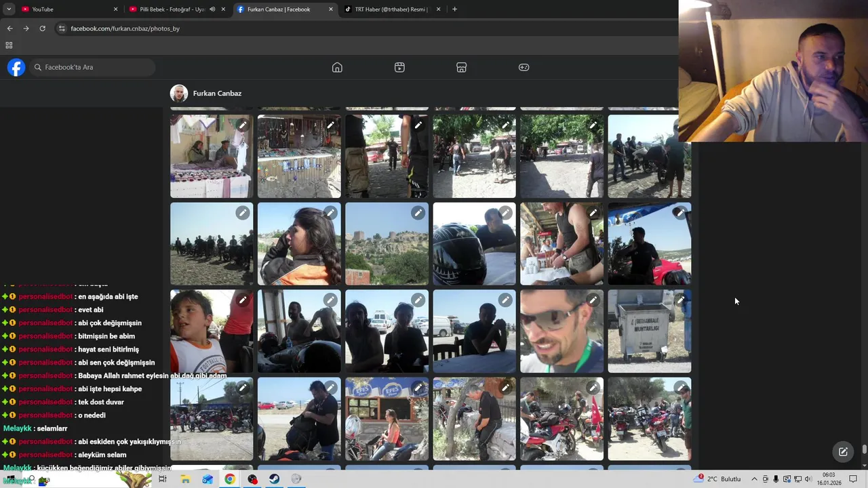The width and height of the screenshot is (868, 488).
Task: Open the Facebook Marketplace icon
Action: [x=461, y=67]
